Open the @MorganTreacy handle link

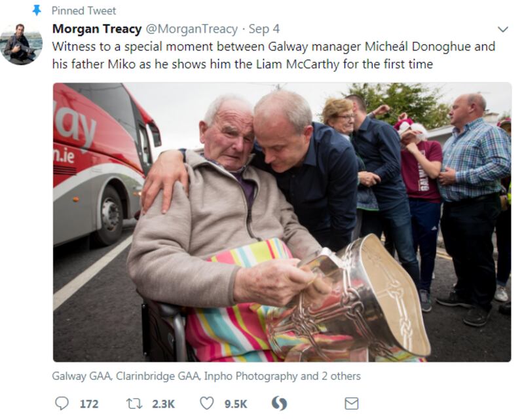[x=191, y=29]
